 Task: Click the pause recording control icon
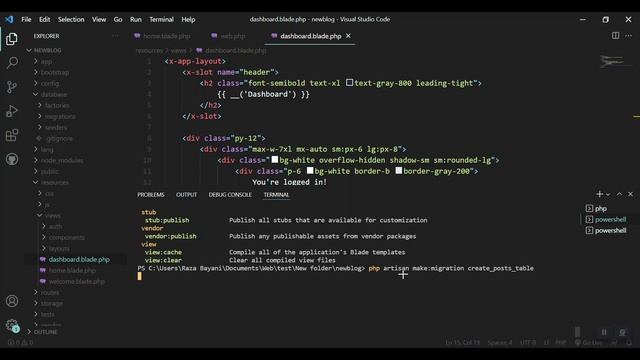pyautogui.click(x=604, y=332)
